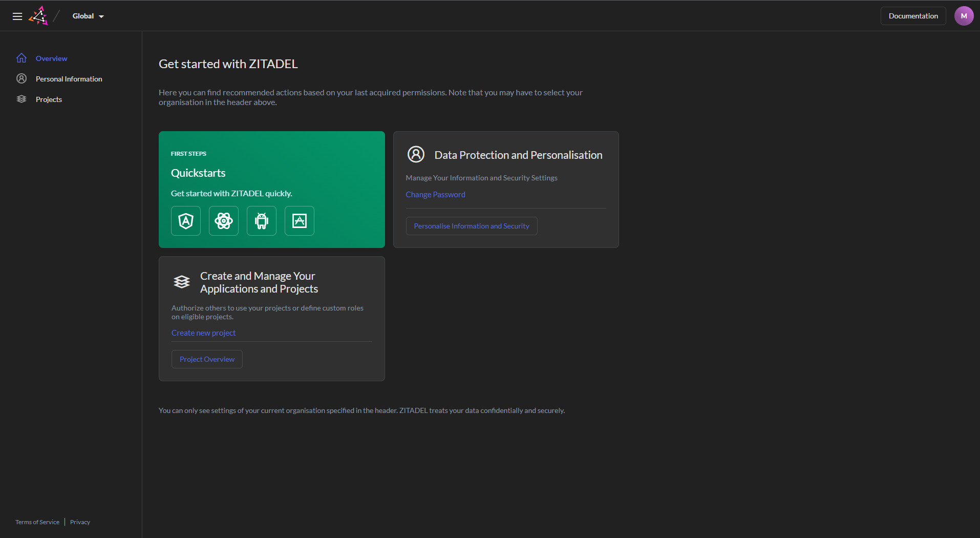Select the React quickstart icon
Viewport: 980px width, 538px height.
223,221
